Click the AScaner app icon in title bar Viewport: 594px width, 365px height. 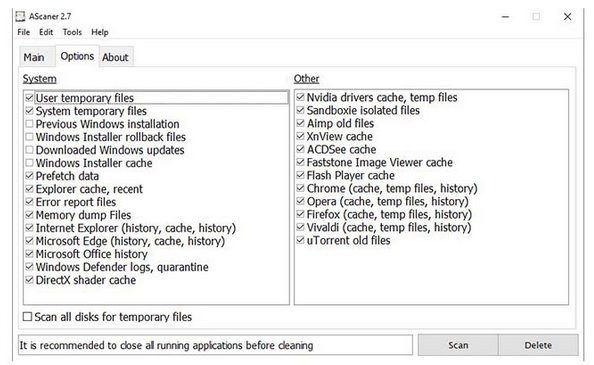(20, 16)
